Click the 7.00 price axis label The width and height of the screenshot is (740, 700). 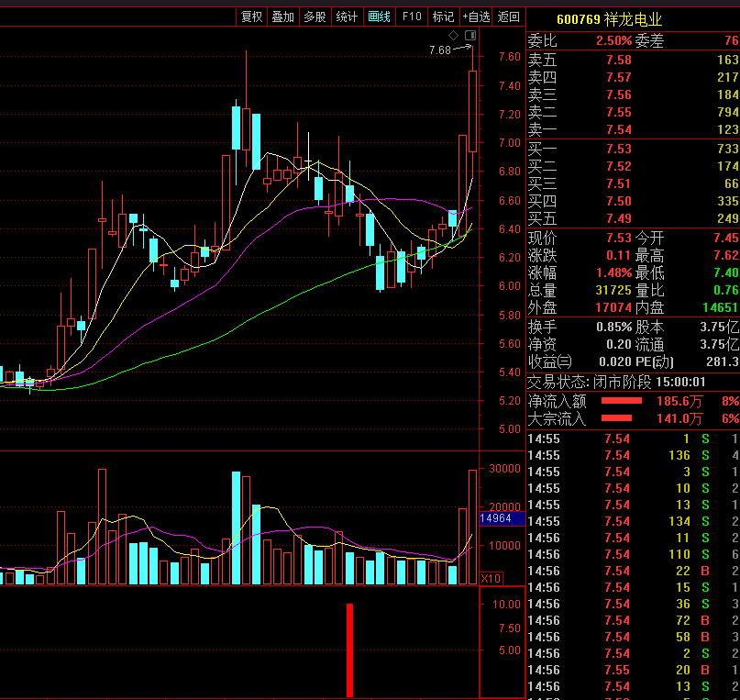(x=510, y=143)
